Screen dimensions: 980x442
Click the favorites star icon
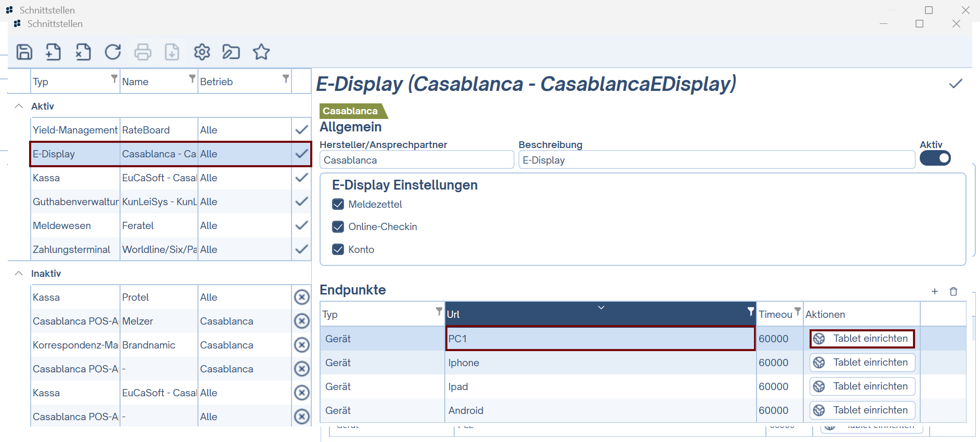[x=261, y=52]
